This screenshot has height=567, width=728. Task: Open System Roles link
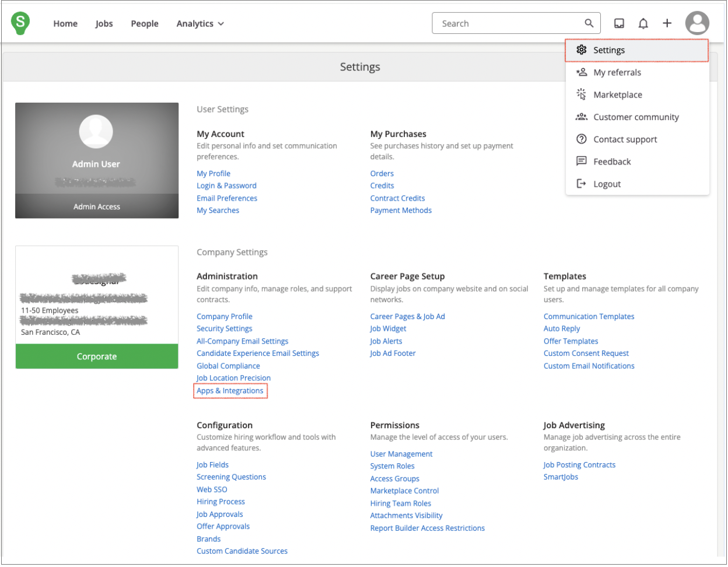pyautogui.click(x=392, y=467)
